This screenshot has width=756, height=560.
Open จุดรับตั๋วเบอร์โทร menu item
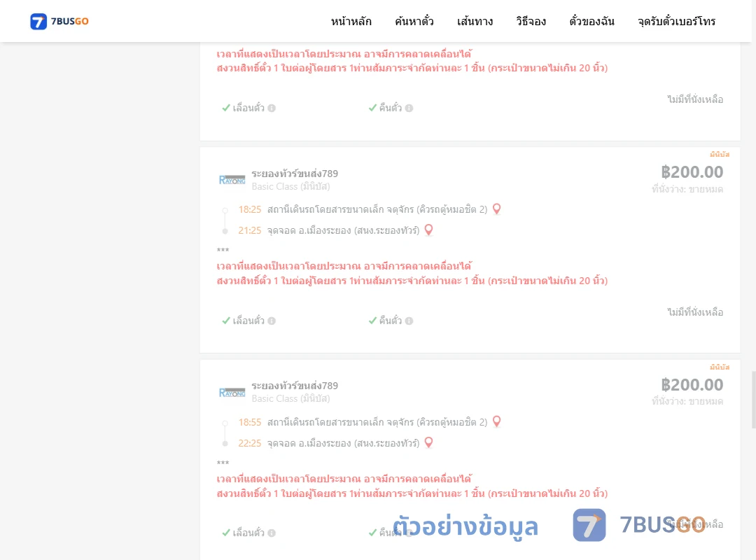coord(676,21)
